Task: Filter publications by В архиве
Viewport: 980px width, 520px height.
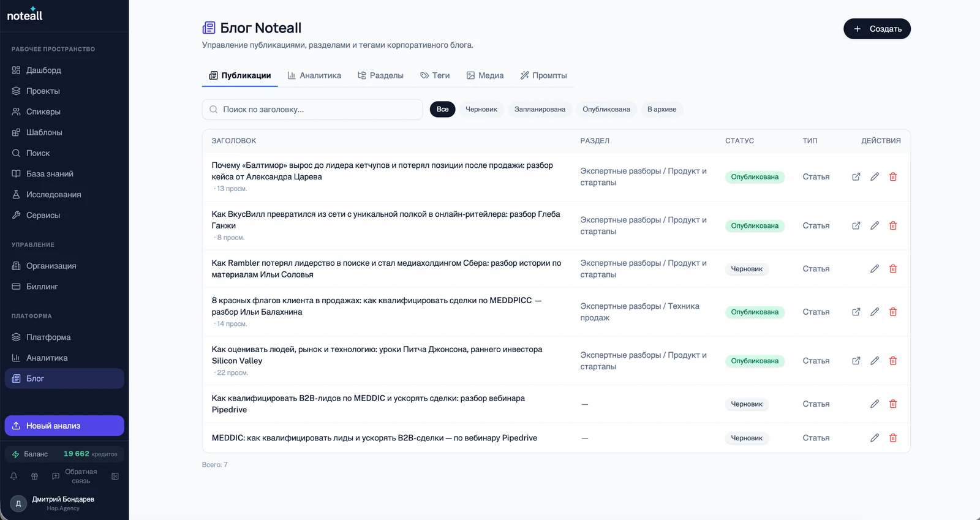Action: click(662, 110)
